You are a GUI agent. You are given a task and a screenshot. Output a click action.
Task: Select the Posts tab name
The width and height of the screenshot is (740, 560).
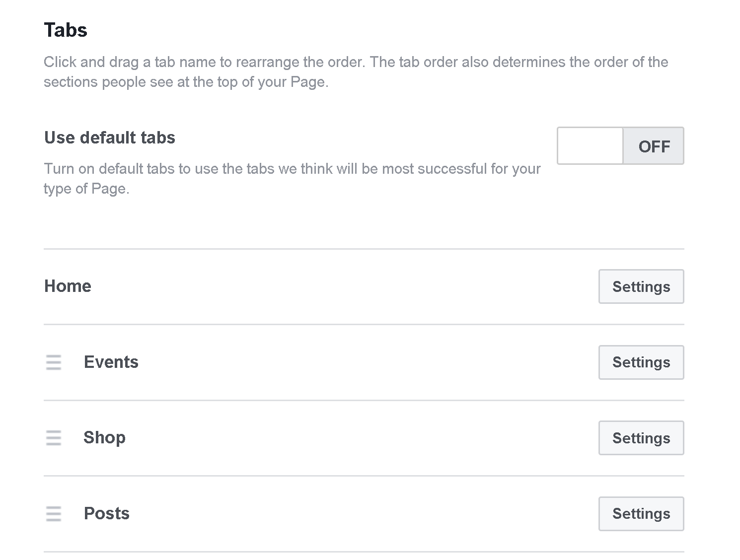pos(106,513)
